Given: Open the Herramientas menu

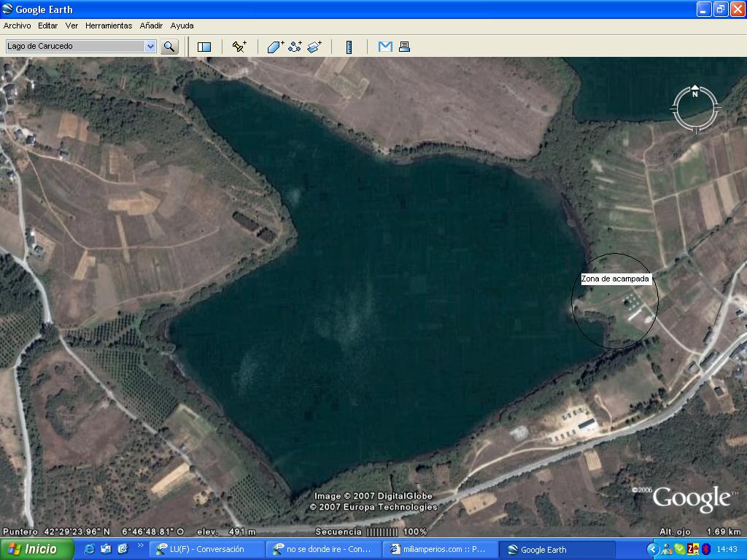Looking at the screenshot, I should pos(109,26).
